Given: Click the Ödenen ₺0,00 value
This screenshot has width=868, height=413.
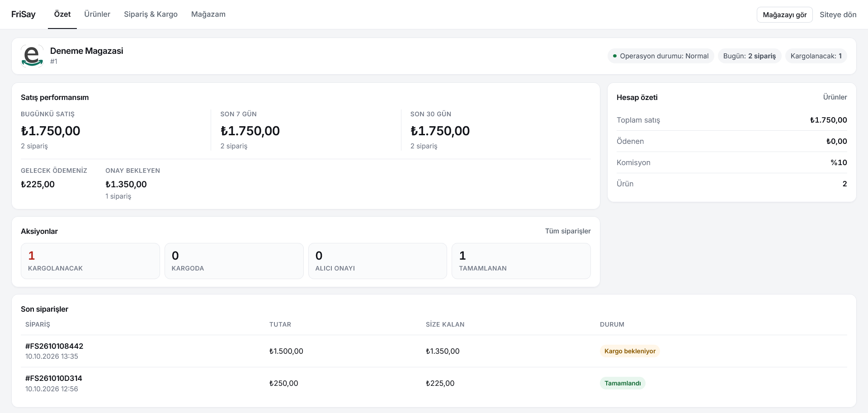Looking at the screenshot, I should pyautogui.click(x=836, y=141).
